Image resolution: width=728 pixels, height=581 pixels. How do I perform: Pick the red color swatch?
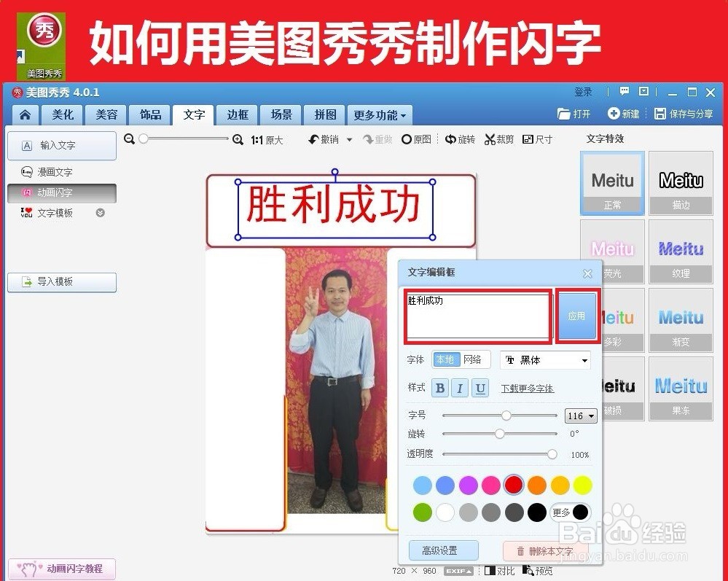pyautogui.click(x=513, y=486)
